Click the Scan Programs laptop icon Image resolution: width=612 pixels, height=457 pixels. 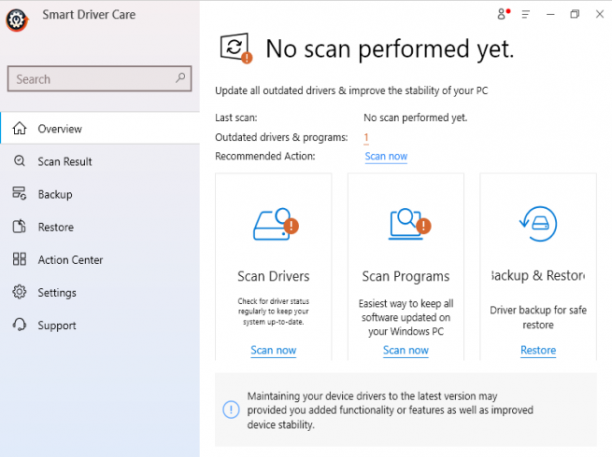point(409,224)
